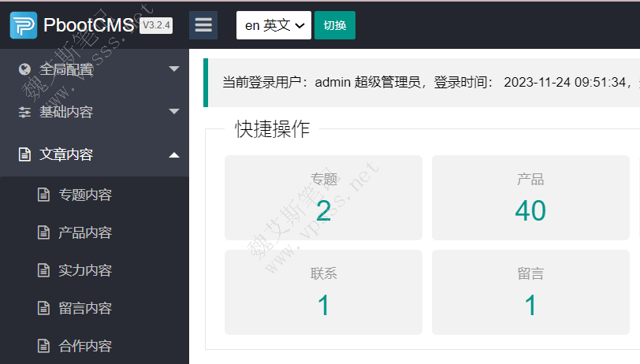Screen dimensions: 640x364
Task: Click the file icon beside 实力内容
Action: tap(43, 270)
